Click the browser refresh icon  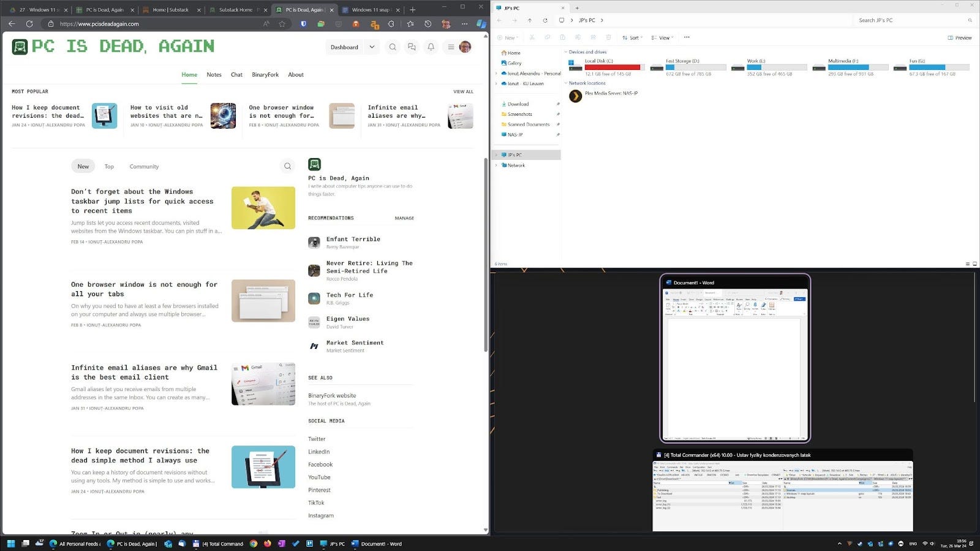point(29,24)
